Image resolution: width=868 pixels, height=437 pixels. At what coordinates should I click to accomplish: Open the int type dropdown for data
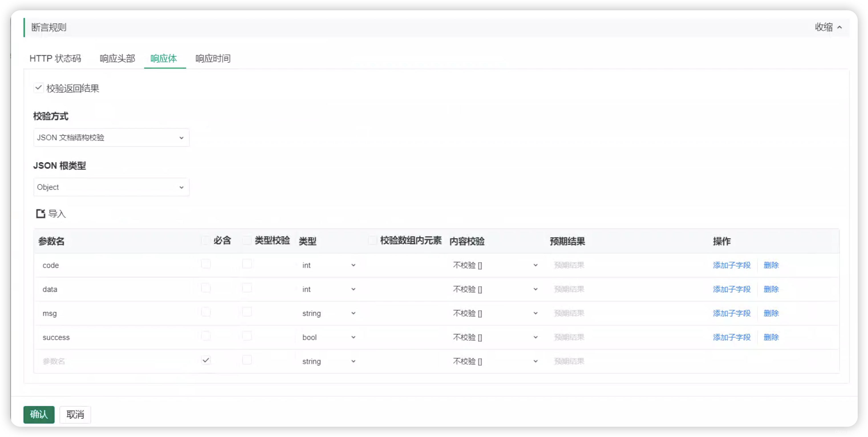pyautogui.click(x=328, y=289)
